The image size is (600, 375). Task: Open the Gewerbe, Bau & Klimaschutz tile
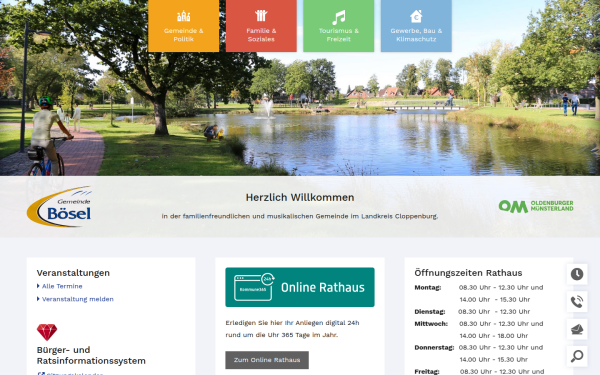pos(416,26)
